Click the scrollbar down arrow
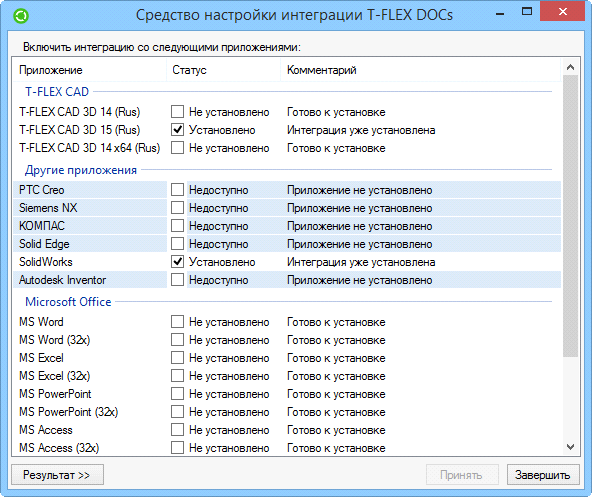Screen dimensions: 592x497 point(570,447)
